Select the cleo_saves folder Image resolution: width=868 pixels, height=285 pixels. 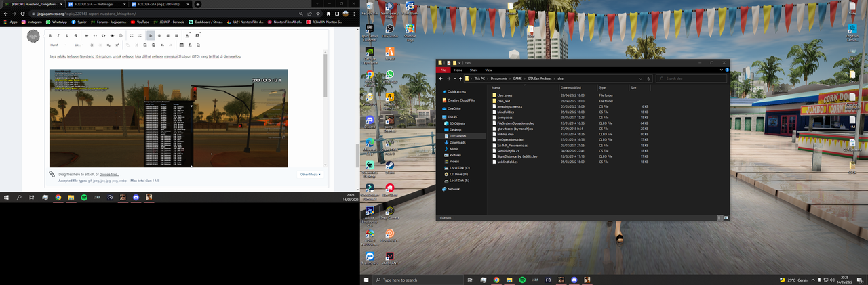pos(505,95)
